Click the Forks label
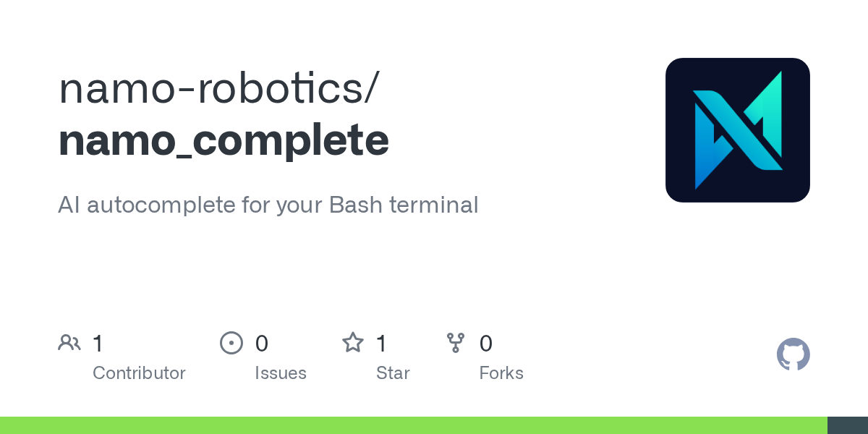This screenshot has width=868, height=434. coord(501,373)
